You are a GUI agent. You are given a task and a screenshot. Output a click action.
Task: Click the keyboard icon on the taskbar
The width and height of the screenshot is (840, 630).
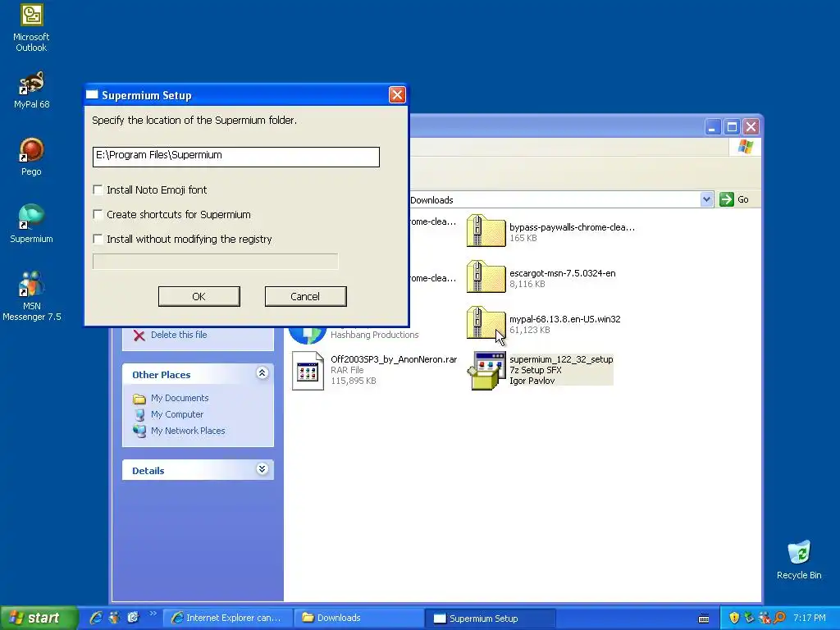pyautogui.click(x=704, y=619)
